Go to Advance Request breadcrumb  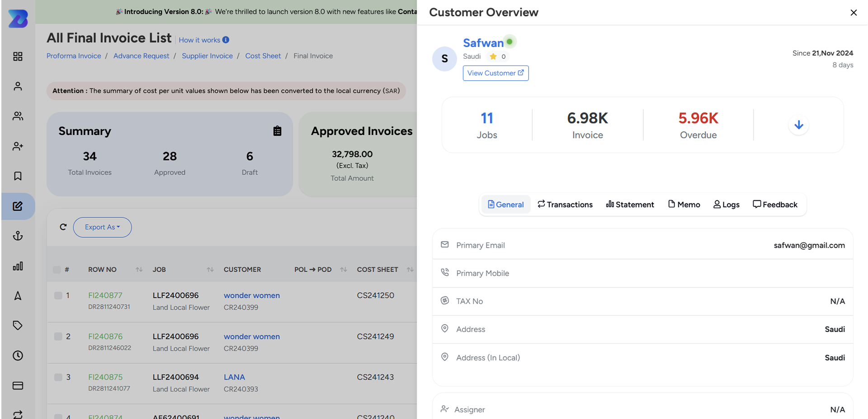coord(142,56)
